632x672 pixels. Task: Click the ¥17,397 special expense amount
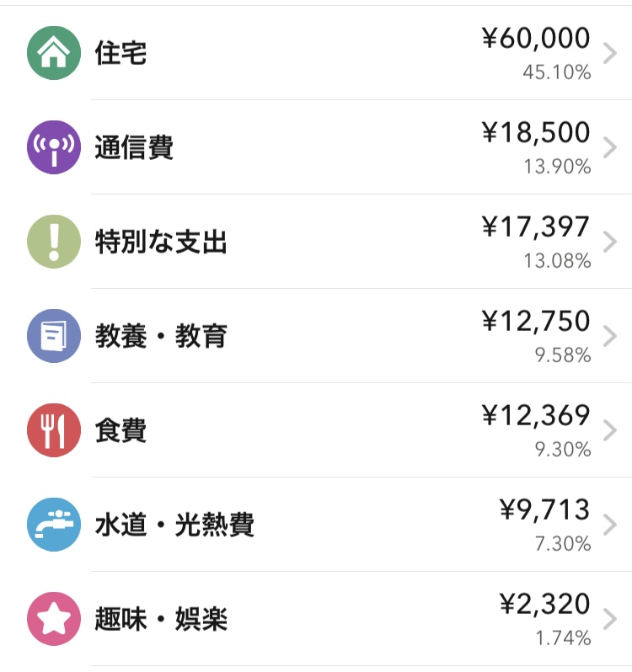(x=536, y=227)
